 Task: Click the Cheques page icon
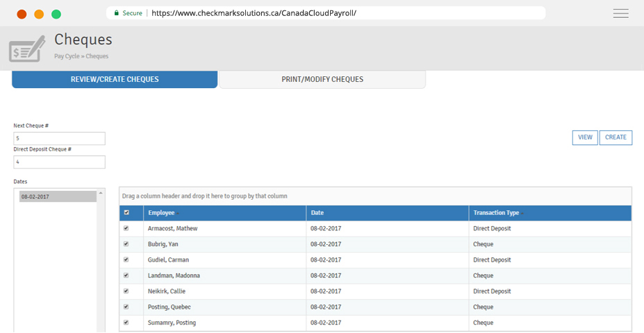(27, 48)
